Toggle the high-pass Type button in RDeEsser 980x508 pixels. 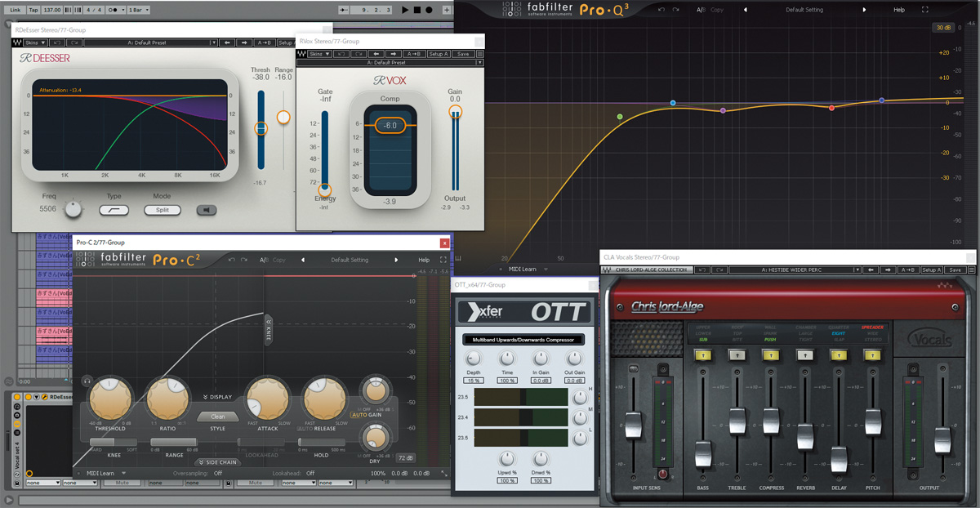click(x=114, y=210)
